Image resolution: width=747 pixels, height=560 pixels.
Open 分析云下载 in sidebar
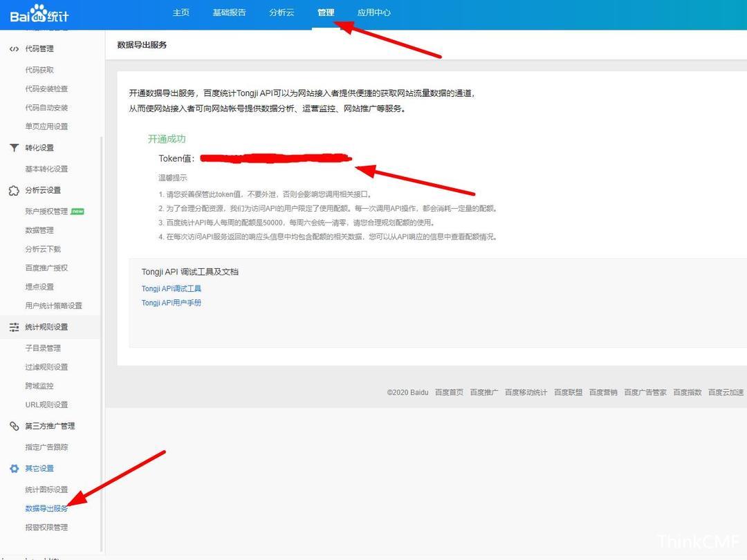tap(43, 249)
